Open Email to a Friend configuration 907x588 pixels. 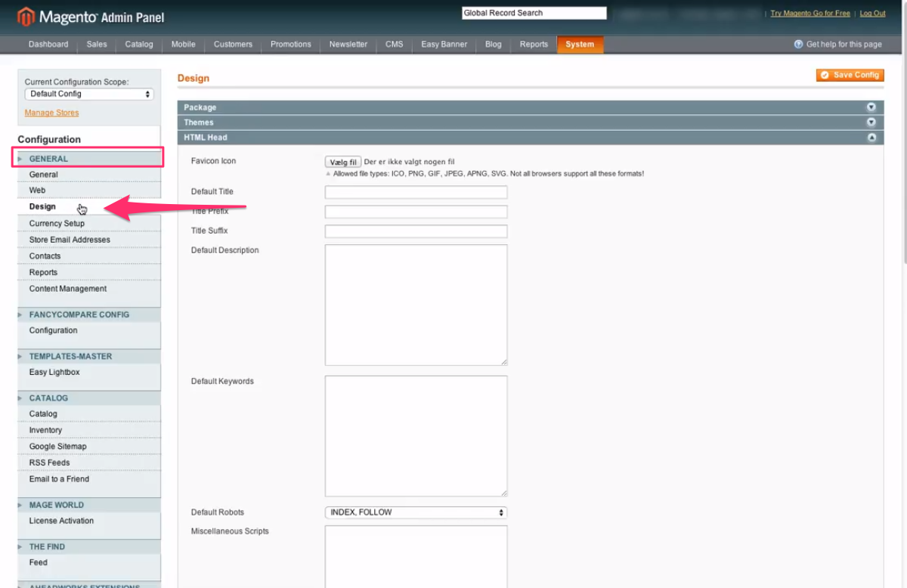click(x=89, y=478)
